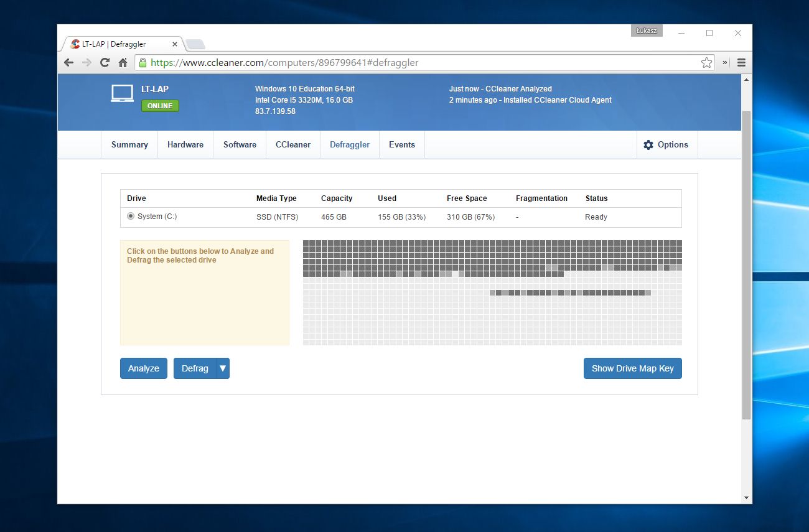Click the Windows 10 Education 64-bit text
This screenshot has height=532, width=809.
click(x=305, y=89)
